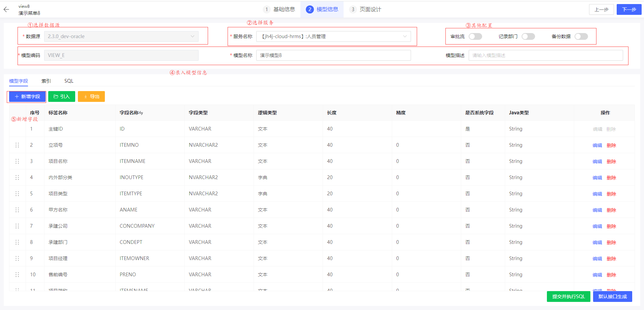Click 新增字段 button
The width and height of the screenshot is (644, 310).
coord(27,96)
